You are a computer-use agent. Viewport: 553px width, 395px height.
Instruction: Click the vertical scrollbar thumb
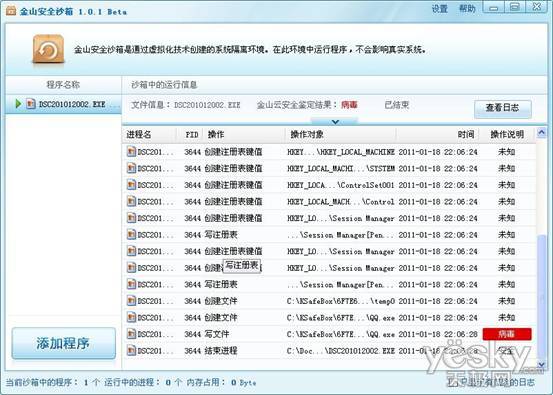point(541,297)
